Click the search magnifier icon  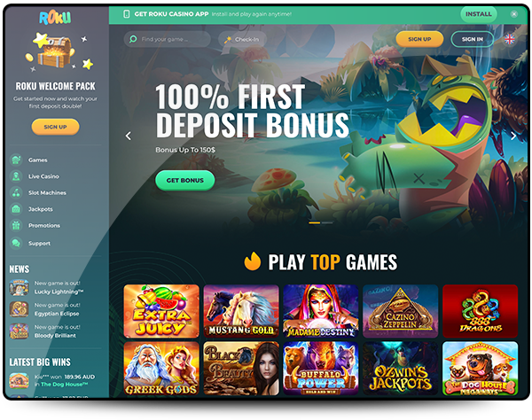[x=133, y=39]
